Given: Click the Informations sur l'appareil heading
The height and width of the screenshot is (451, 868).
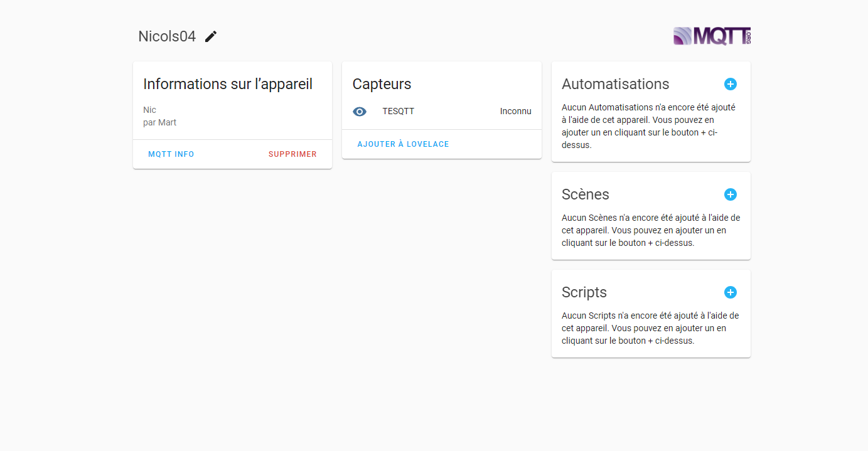Looking at the screenshot, I should (x=228, y=84).
